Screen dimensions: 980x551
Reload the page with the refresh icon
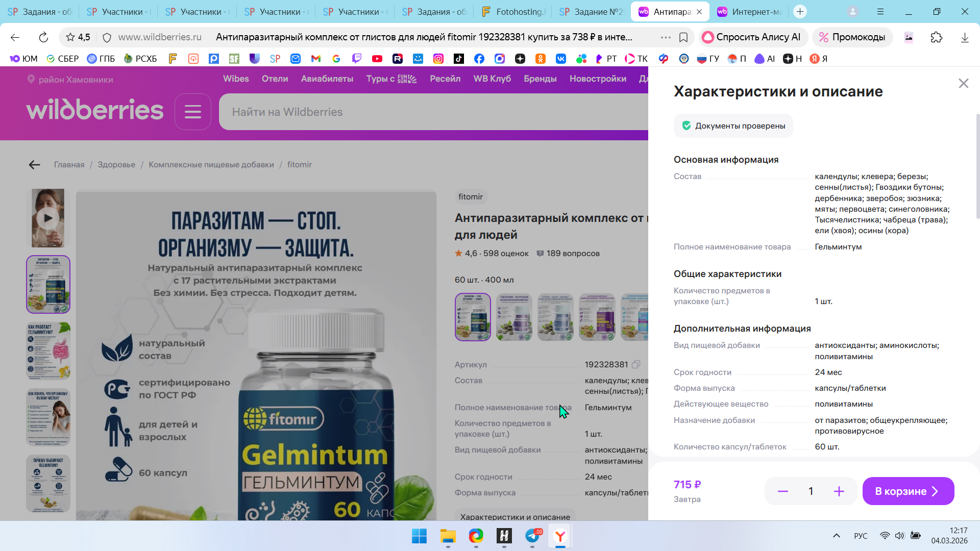(43, 37)
